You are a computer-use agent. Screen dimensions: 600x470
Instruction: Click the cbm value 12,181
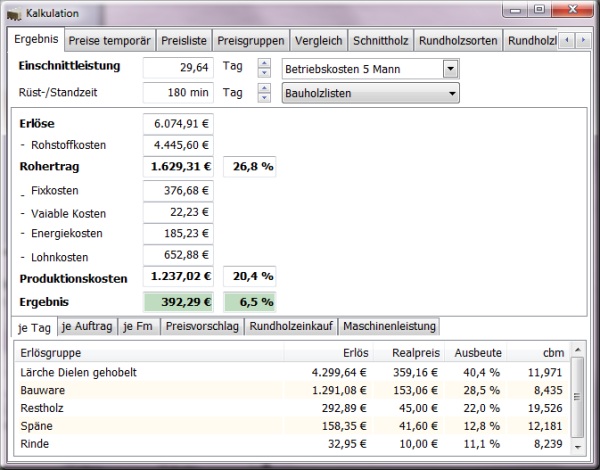pos(545,426)
